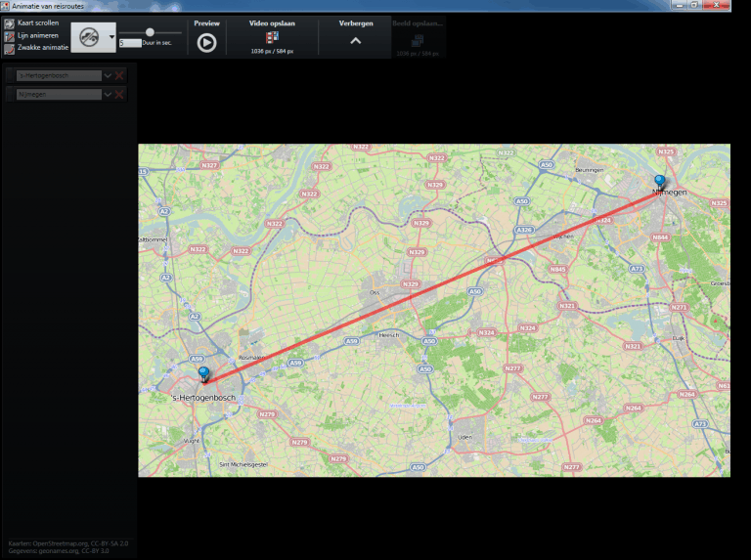The height and width of the screenshot is (560, 751).
Task: Click the 's-Hertogenbosch location field
Action: coord(59,75)
